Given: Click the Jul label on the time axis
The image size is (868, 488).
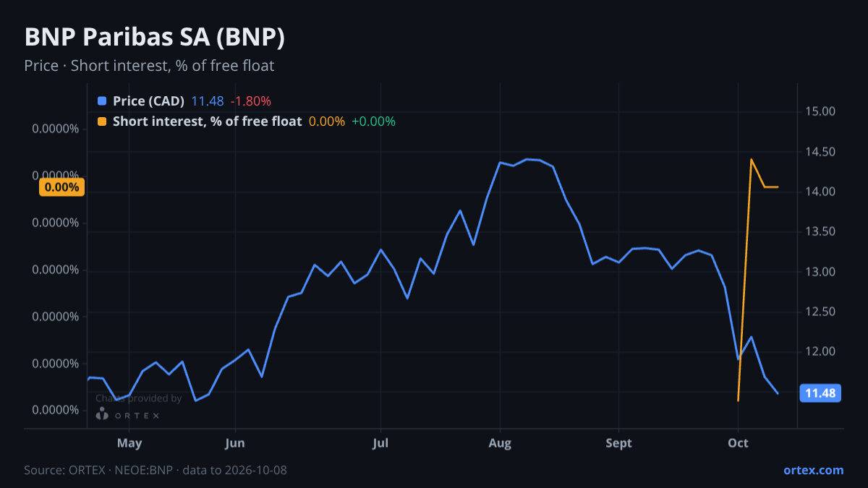Looking at the screenshot, I should click(x=381, y=443).
